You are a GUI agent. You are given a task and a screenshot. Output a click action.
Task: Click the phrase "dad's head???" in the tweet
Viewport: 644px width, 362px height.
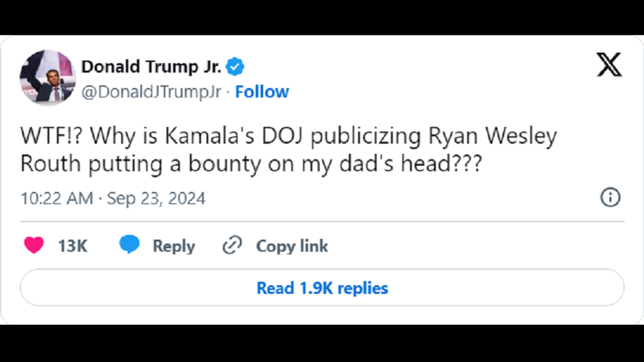pos(424,164)
